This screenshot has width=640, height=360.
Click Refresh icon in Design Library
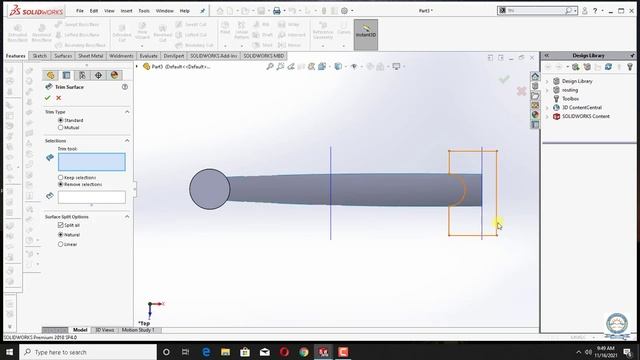[x=608, y=67]
